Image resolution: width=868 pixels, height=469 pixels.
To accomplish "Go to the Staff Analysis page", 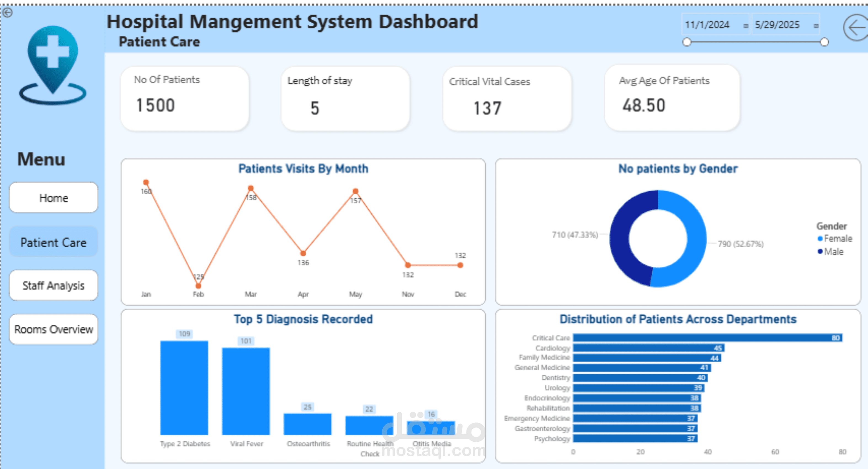I will (x=54, y=285).
